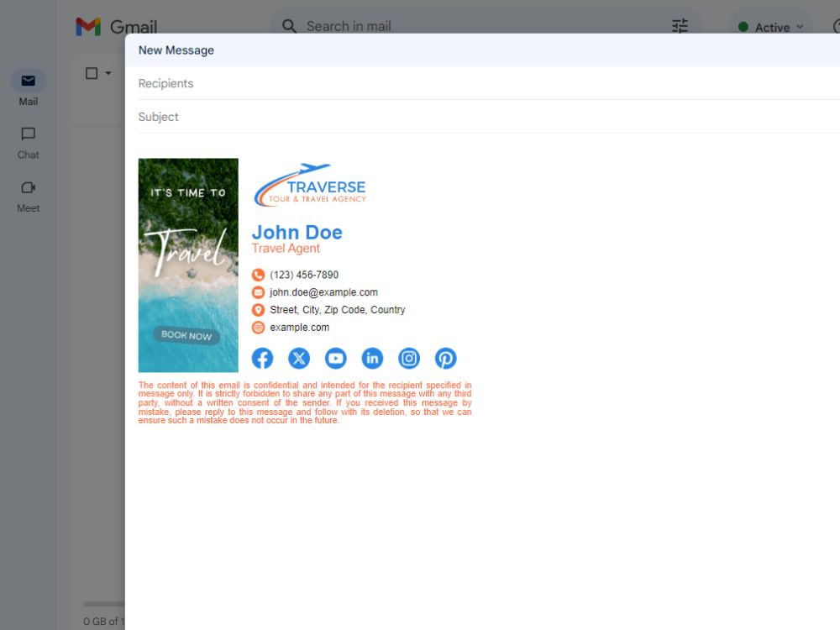Screen dimensions: 840x630
Task: Tick the select-all checkbox in the mail list
Action: 92,73
